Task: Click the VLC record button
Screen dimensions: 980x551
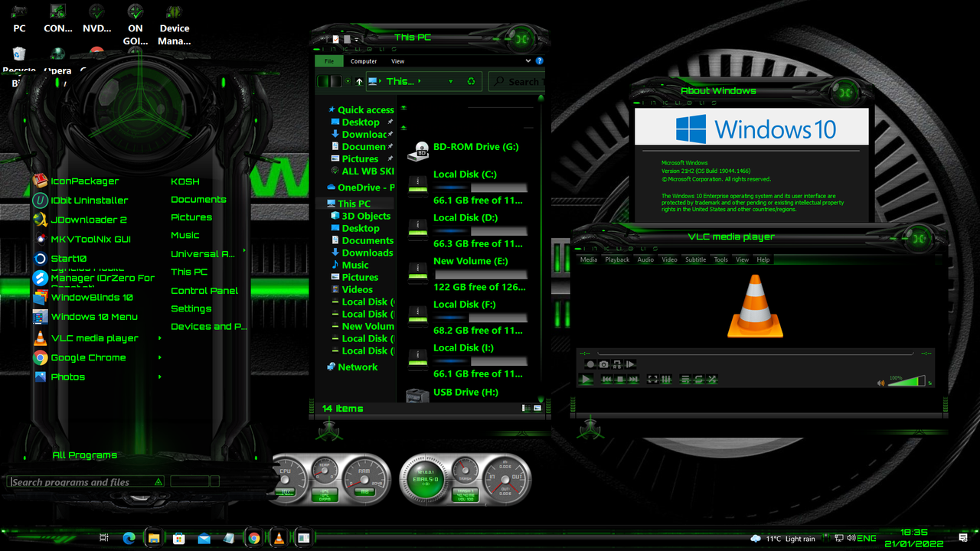Action: 590,364
